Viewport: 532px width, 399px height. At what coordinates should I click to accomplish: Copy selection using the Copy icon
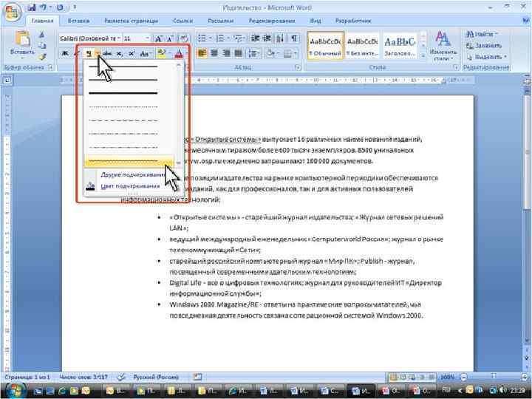pyautogui.click(x=41, y=46)
